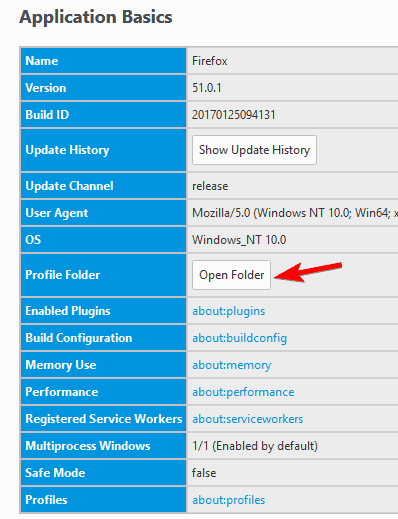Screen dimensions: 398x519
Task: Click the Build ID row label
Action: [47, 115]
